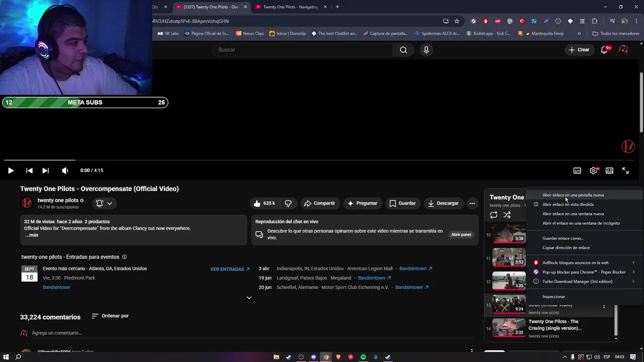Image resolution: width=644 pixels, height=362 pixels.
Task: Open Bandsintown link for Scheeßel event
Action: coord(412,288)
